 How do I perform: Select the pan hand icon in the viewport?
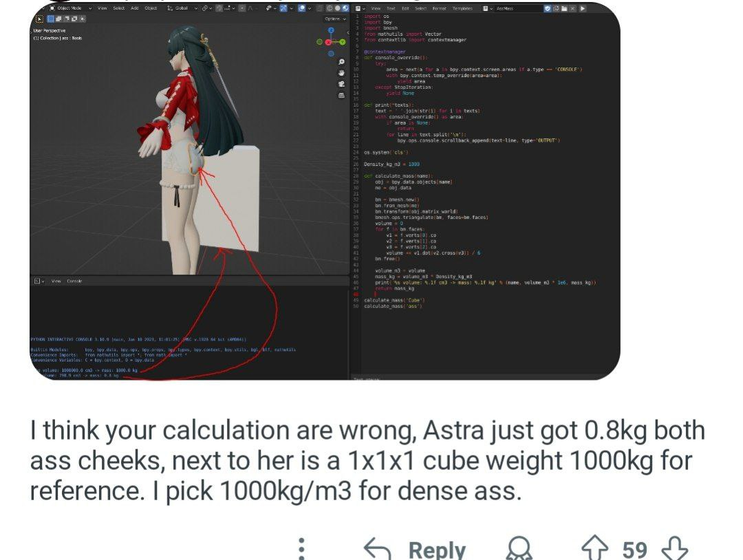(x=341, y=73)
